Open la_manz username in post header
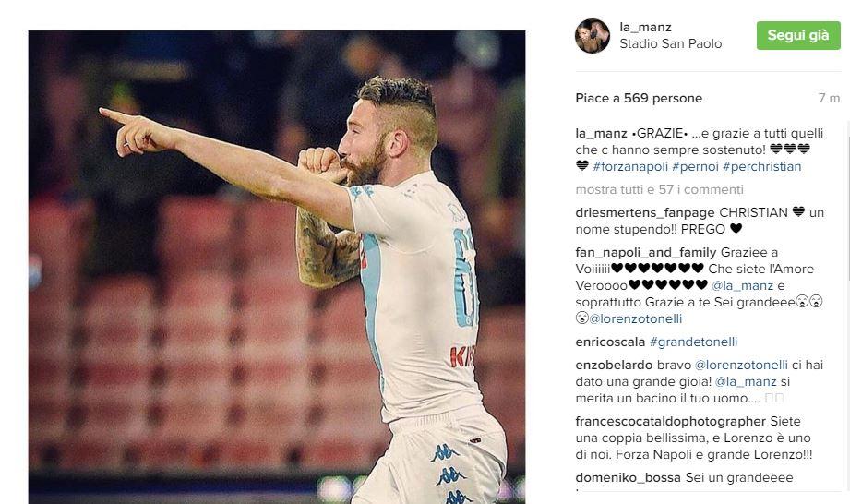This screenshot has width=850, height=504. [646, 27]
